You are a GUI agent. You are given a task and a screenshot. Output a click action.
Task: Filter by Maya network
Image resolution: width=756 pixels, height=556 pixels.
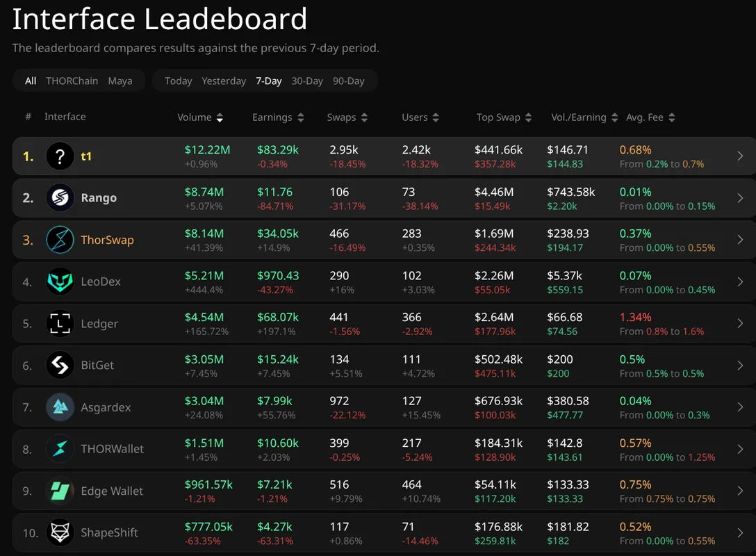coord(120,81)
